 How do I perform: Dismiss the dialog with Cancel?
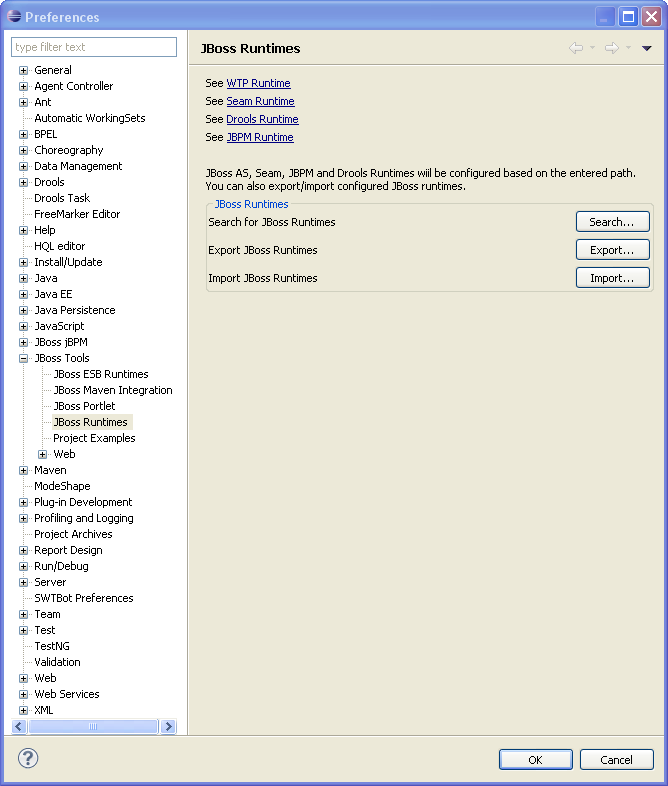616,759
